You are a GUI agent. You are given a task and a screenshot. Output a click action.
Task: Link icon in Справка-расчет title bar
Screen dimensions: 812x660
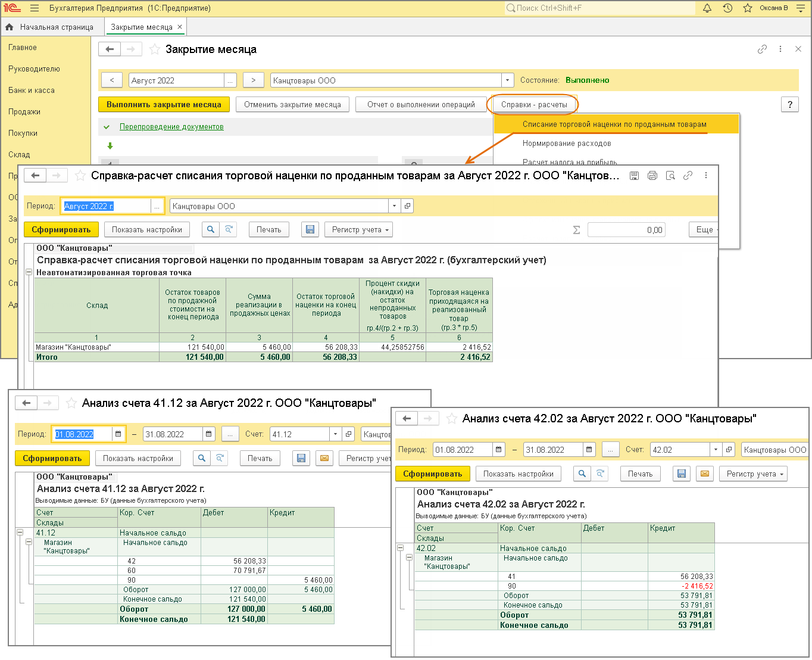(x=688, y=176)
